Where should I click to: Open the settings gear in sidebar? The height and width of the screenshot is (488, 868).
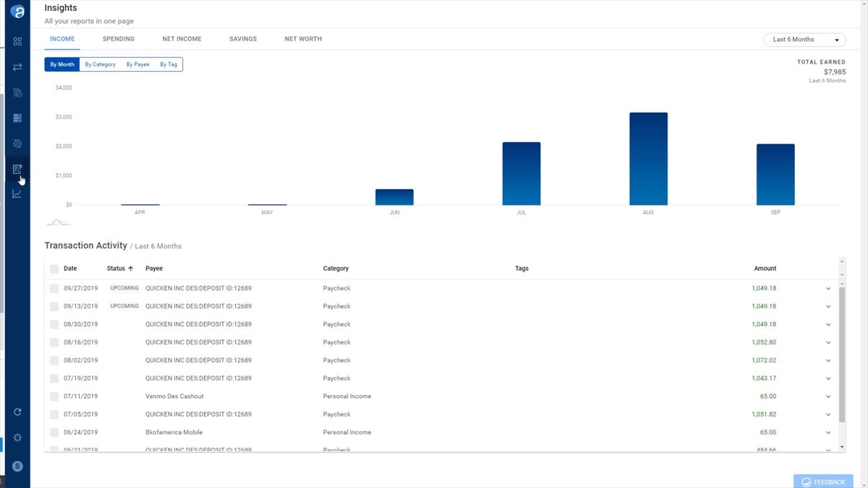click(x=17, y=438)
